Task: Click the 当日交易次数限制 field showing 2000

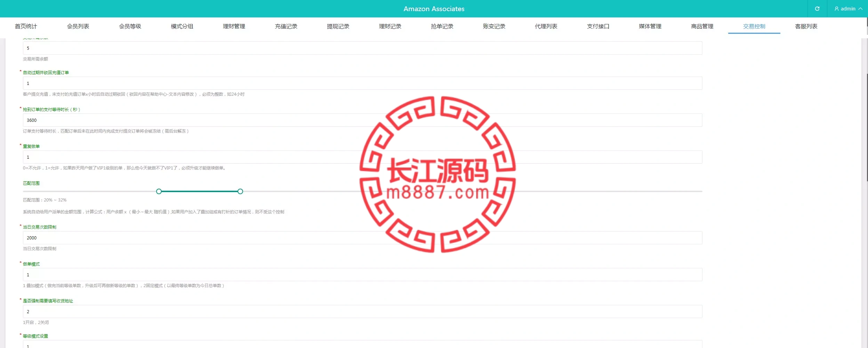Action: (x=363, y=238)
